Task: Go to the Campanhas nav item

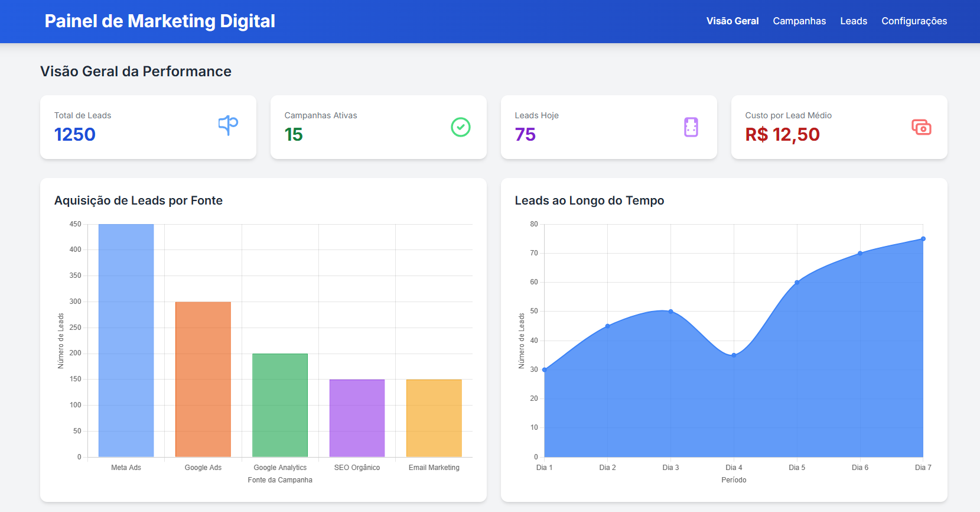Action: coord(799,21)
